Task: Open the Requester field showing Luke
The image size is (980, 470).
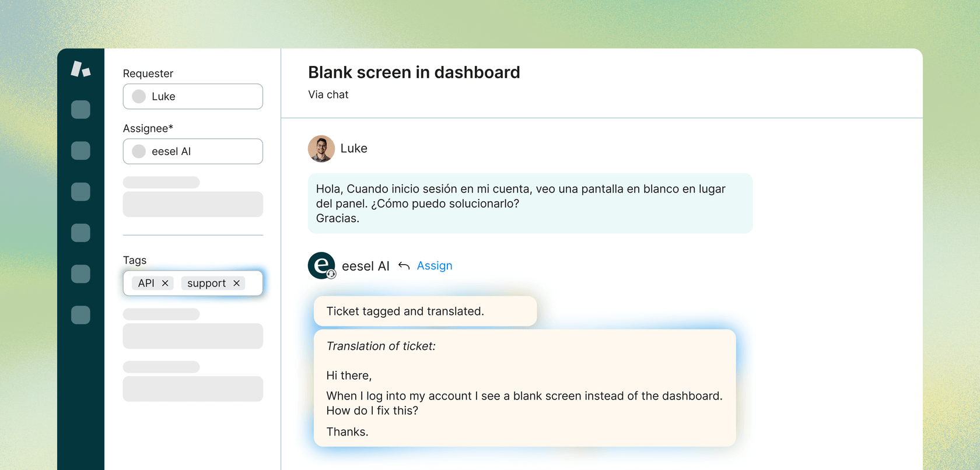Action: coord(192,96)
